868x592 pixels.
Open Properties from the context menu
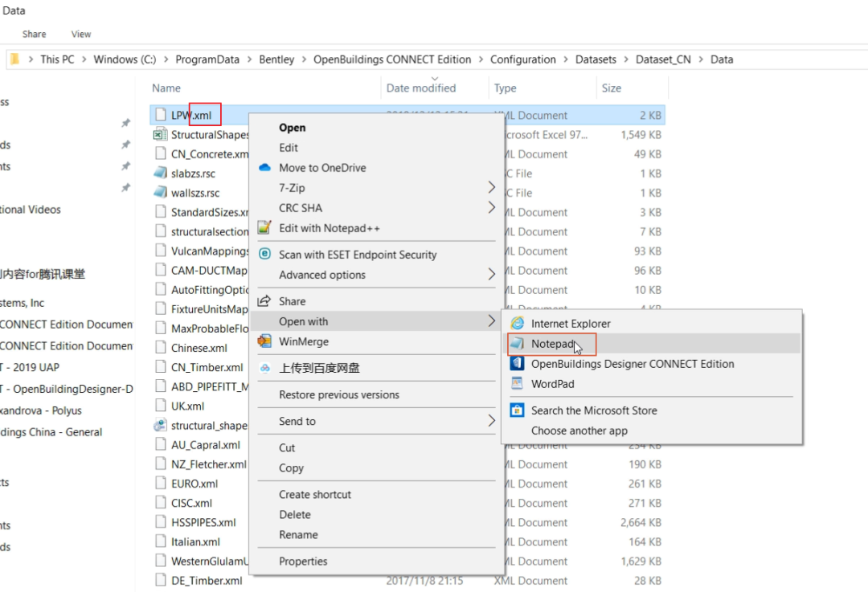[303, 561]
